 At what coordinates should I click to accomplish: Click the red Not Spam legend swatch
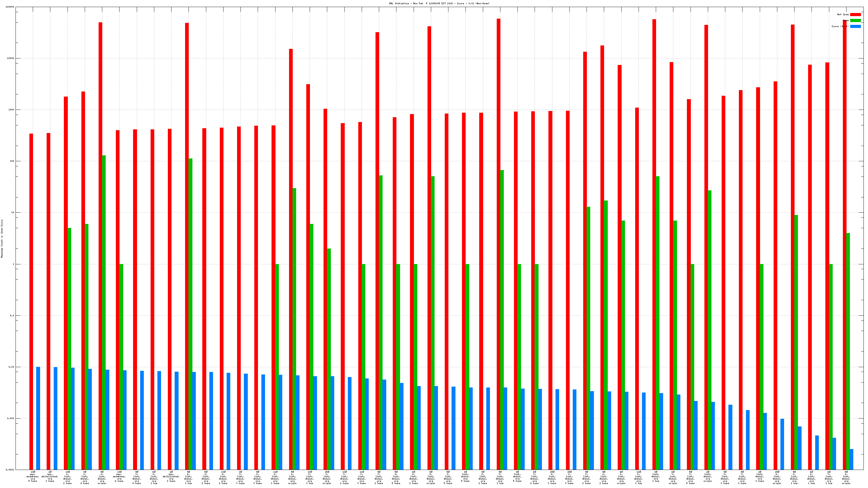click(x=855, y=14)
